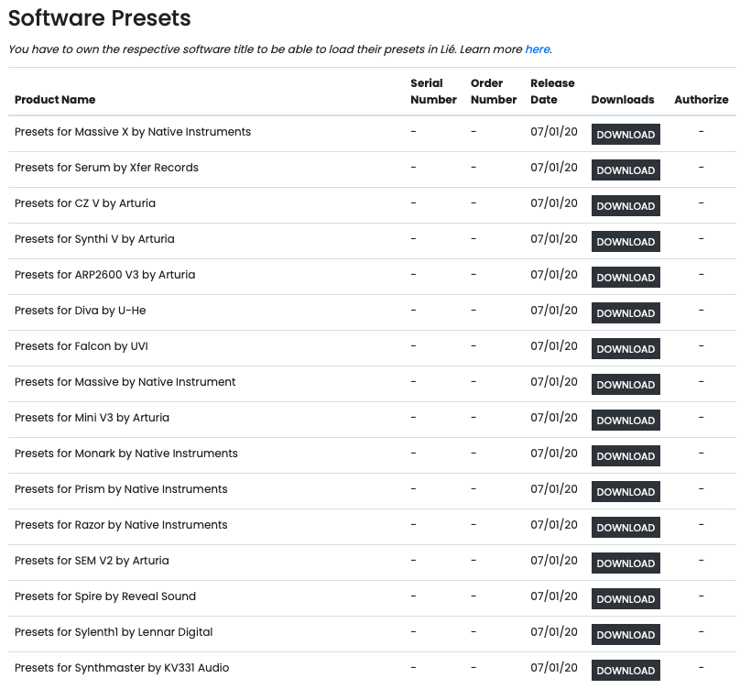Download presets for Falcon by UVI
This screenshot has width=751, height=700.
click(626, 349)
